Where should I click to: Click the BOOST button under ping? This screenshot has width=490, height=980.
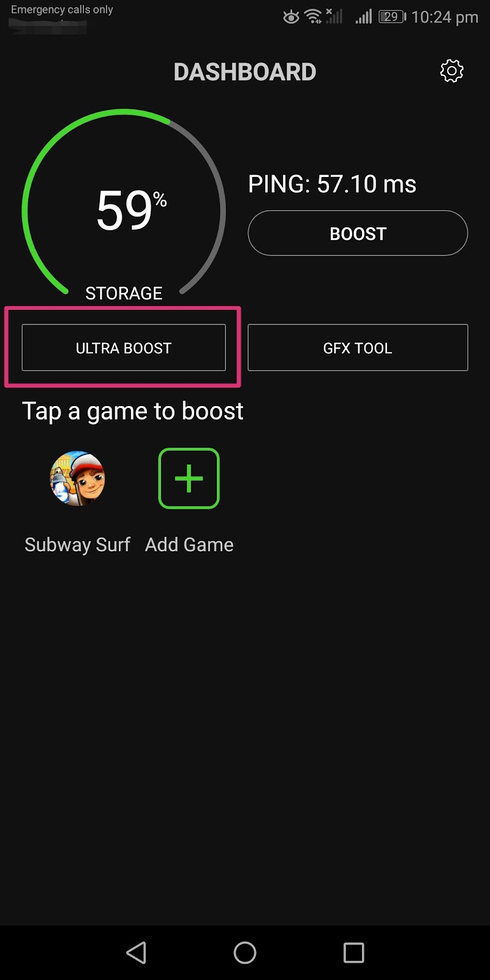click(358, 233)
